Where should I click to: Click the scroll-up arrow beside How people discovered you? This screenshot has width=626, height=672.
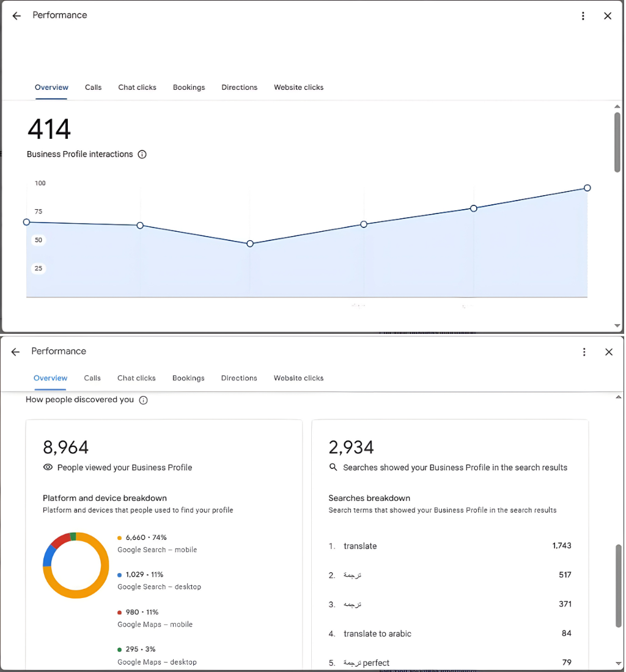pos(618,398)
